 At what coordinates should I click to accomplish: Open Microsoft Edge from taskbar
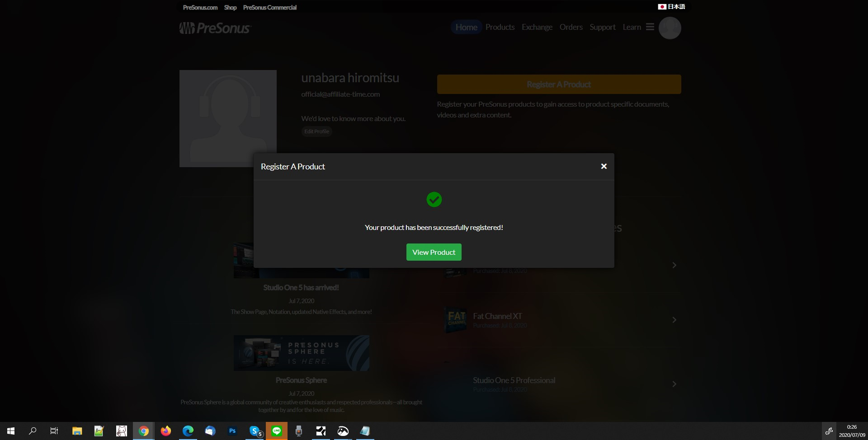click(x=188, y=431)
